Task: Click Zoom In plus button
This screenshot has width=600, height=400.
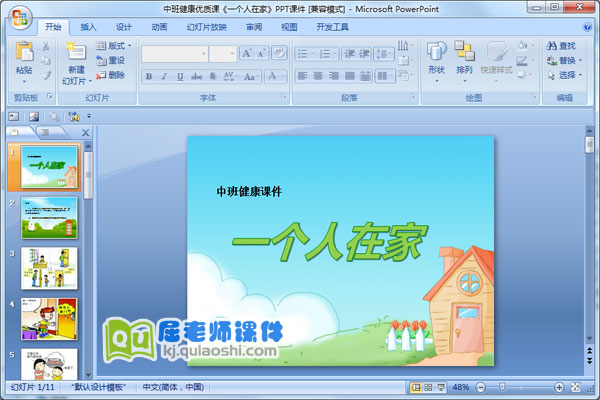Action: 559,388
